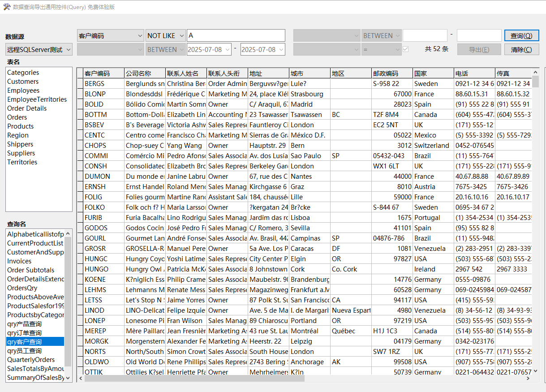This screenshot has height=392, width=546.
Task: Click the Québec region cell
Action: 351,331
